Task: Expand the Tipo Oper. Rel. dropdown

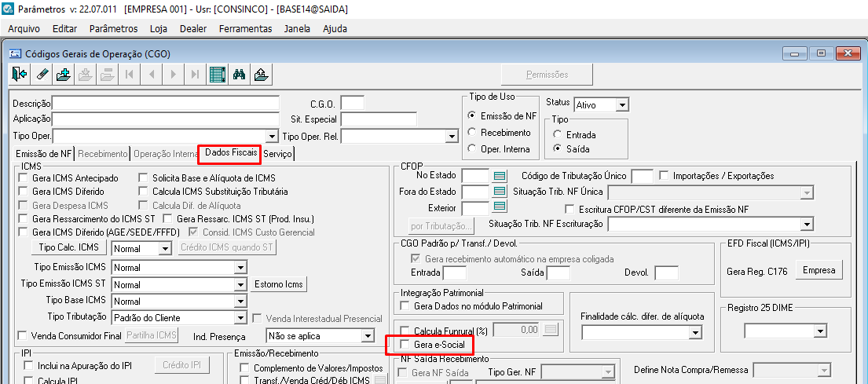Action: pyautogui.click(x=452, y=136)
